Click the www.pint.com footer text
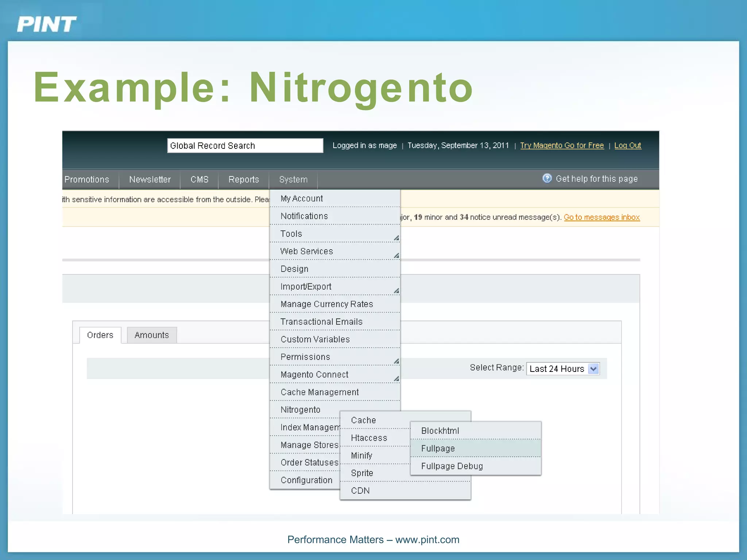The image size is (747, 560). tap(427, 540)
